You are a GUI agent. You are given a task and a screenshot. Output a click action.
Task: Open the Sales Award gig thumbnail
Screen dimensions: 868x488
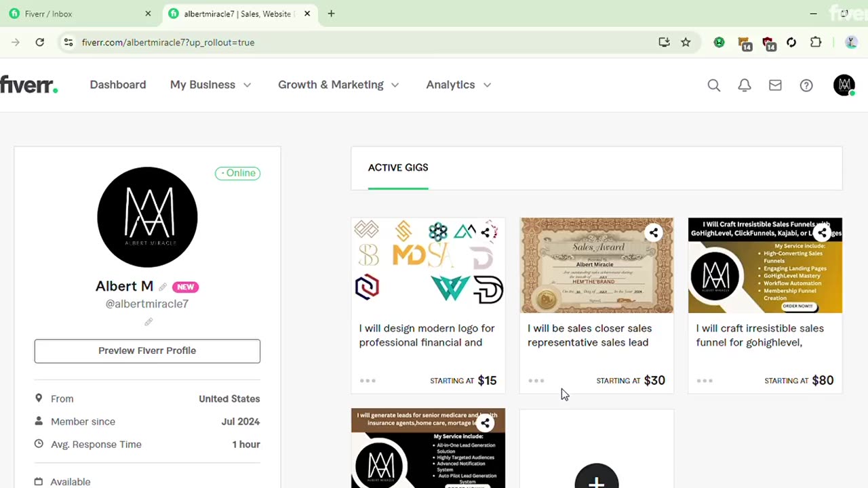point(597,266)
